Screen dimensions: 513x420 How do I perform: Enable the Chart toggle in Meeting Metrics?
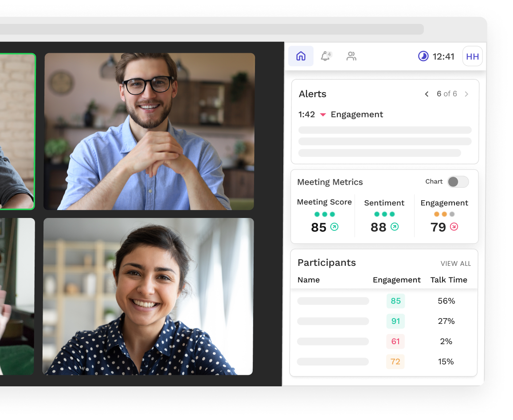pos(458,182)
